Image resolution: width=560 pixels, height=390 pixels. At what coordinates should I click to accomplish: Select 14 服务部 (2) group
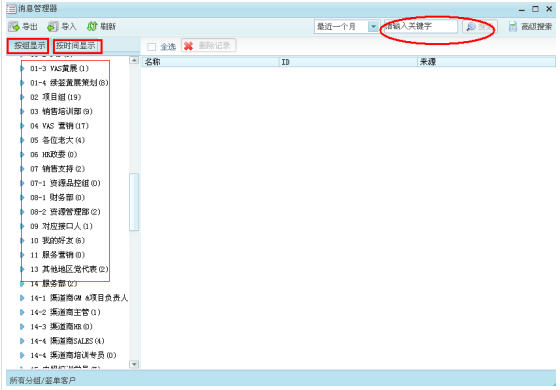[53, 284]
